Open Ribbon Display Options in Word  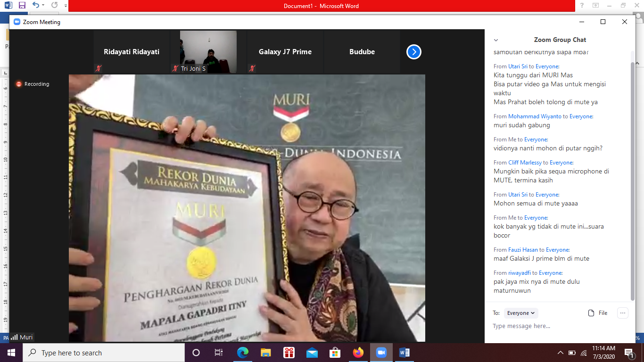596,6
